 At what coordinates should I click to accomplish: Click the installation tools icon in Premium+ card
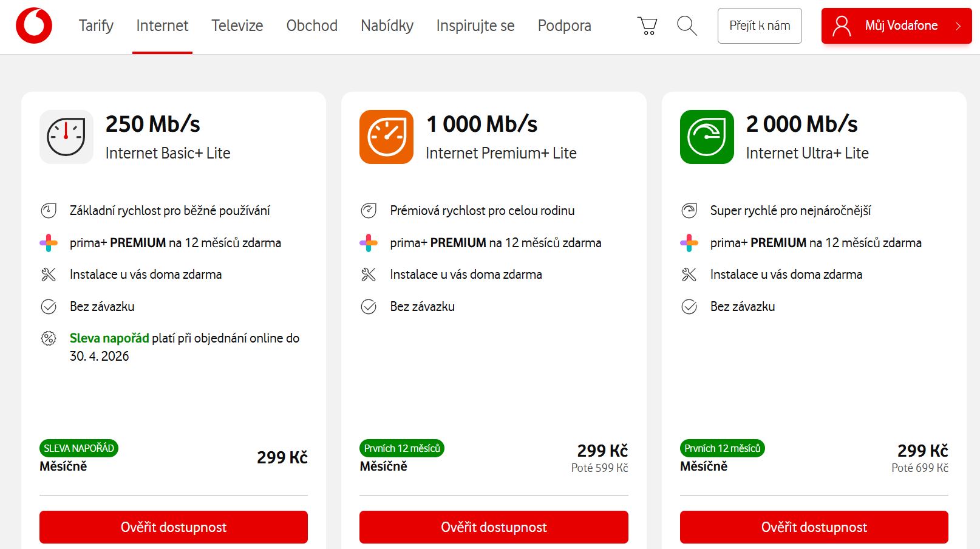tap(369, 274)
